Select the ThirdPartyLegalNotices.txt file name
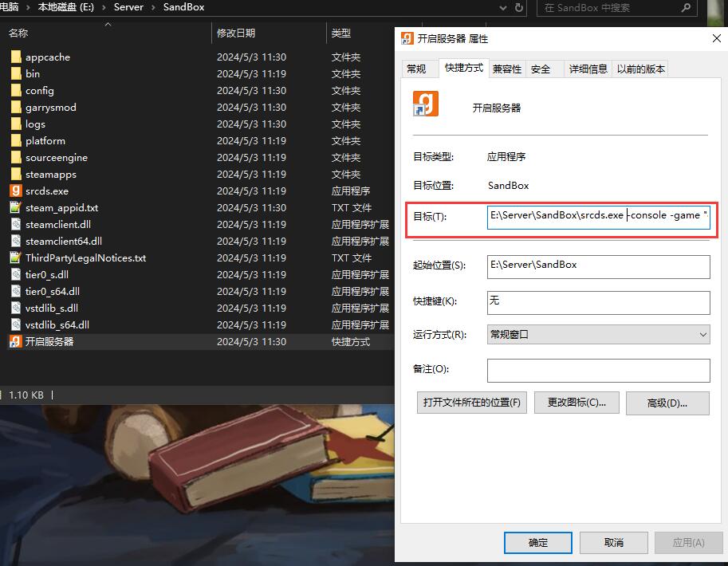The width and height of the screenshot is (728, 566). (86, 257)
